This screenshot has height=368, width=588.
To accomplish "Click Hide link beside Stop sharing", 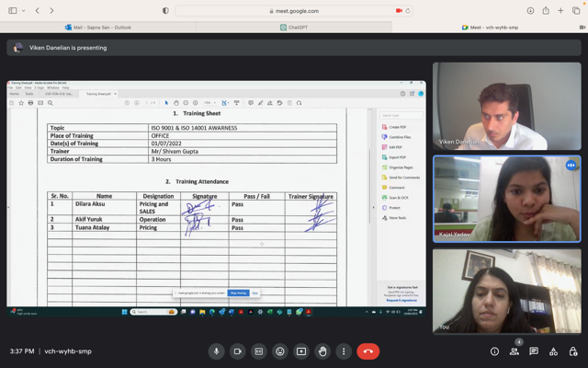I will 255,293.
